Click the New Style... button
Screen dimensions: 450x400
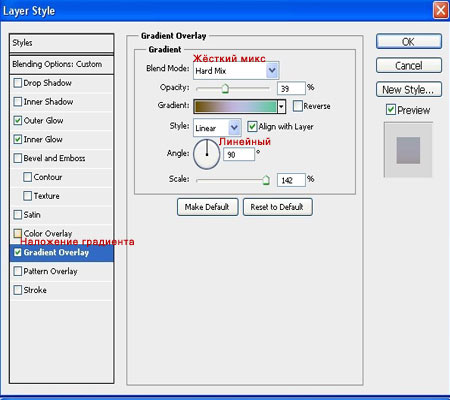coord(409,89)
